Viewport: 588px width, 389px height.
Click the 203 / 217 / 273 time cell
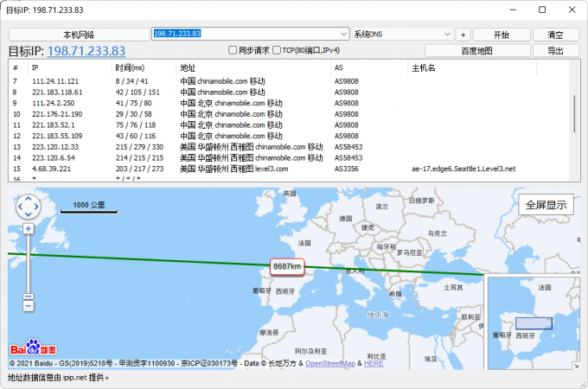pos(139,169)
